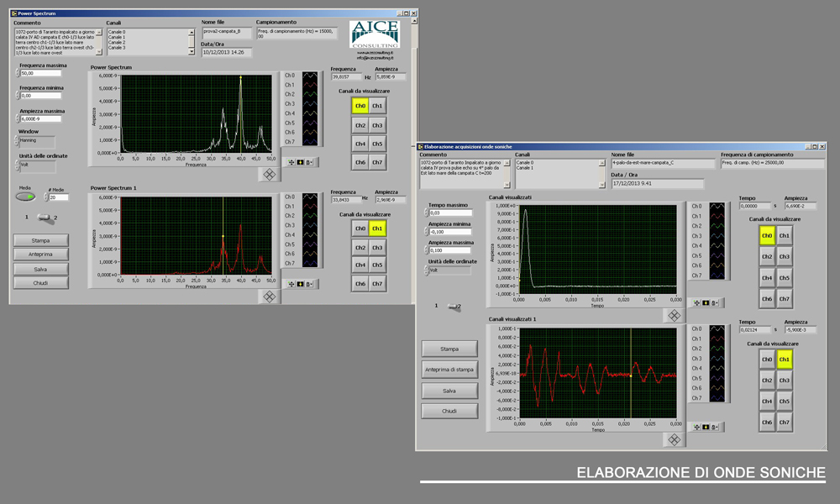Select the pan tool under the Power Spectrum graph
This screenshot has height=504, width=840.
(309, 162)
